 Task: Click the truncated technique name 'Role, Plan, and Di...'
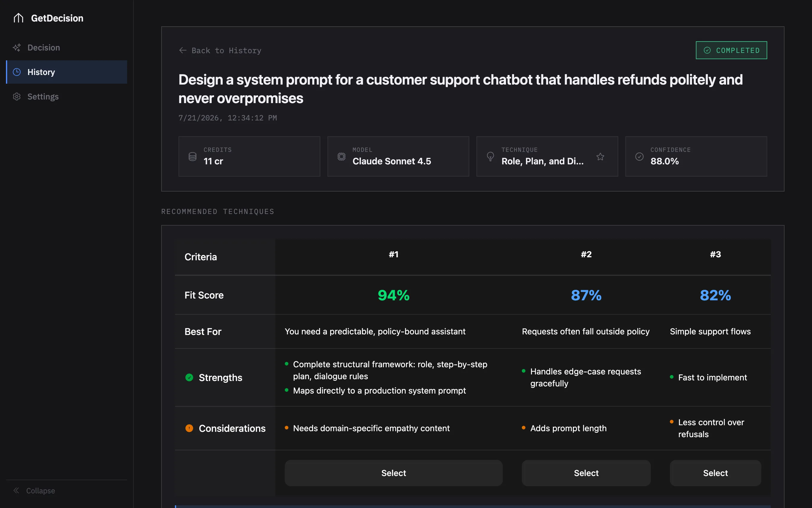(542, 161)
